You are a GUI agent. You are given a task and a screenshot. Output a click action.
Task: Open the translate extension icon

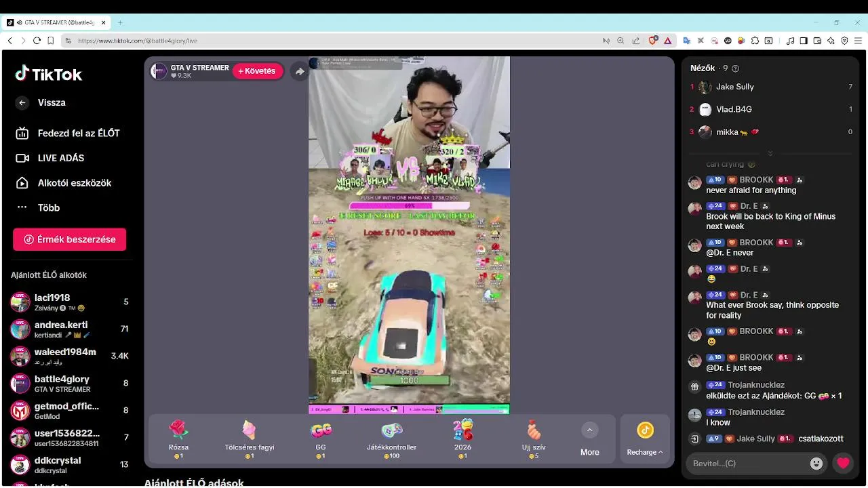[686, 41]
